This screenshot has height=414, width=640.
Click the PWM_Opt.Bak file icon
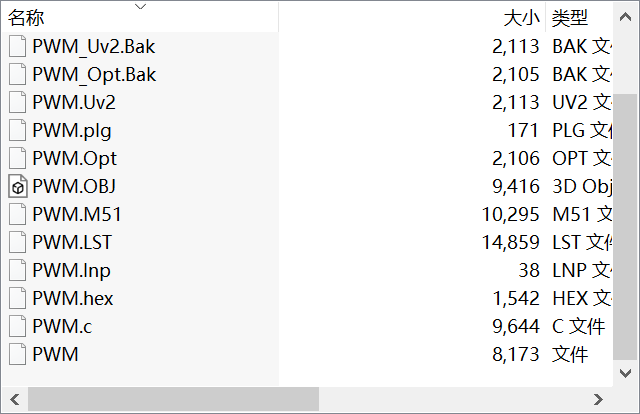point(17,74)
